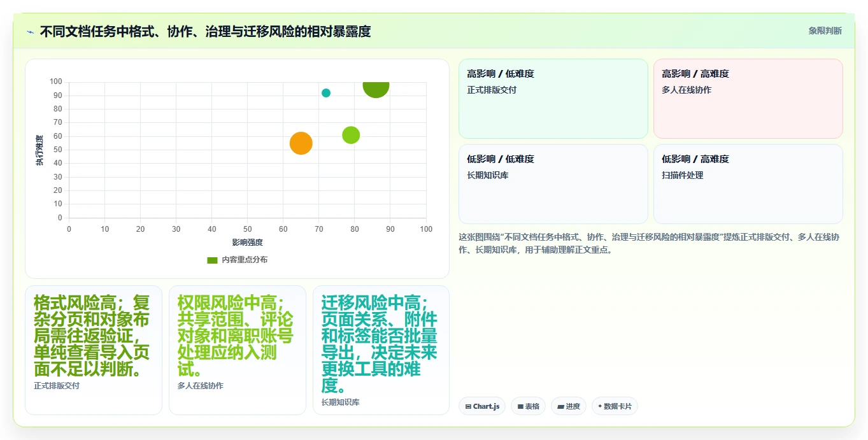Open the 高影响 / 低难度 quadrant card
Image resolution: width=868 pixels, height=440 pixels.
tap(553, 99)
